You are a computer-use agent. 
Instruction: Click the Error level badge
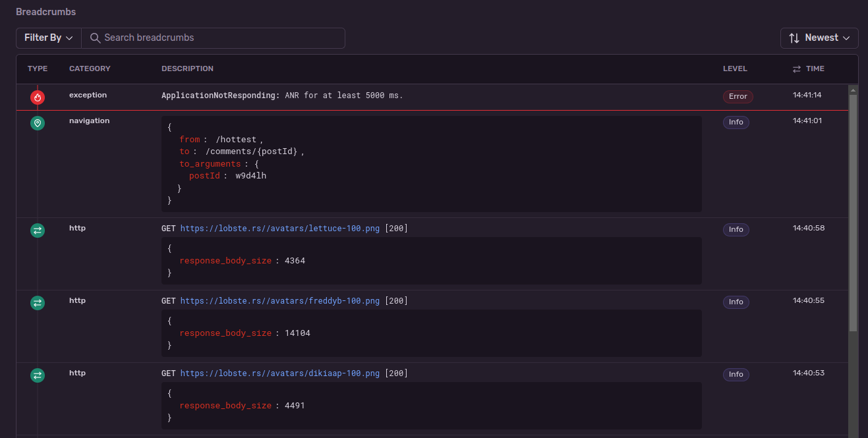tap(738, 96)
